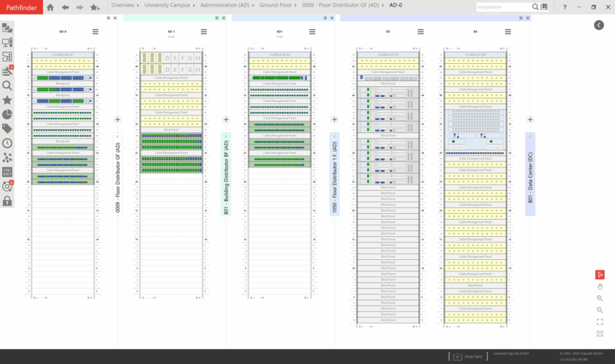Add rack with plus after AD-0
The image size is (615, 364).
[x=118, y=120]
